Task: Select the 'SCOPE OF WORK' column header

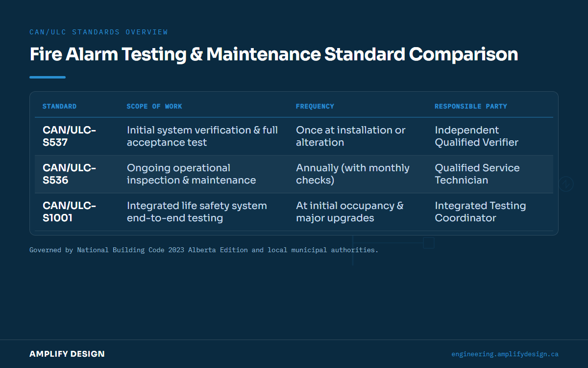Action: [x=154, y=106]
